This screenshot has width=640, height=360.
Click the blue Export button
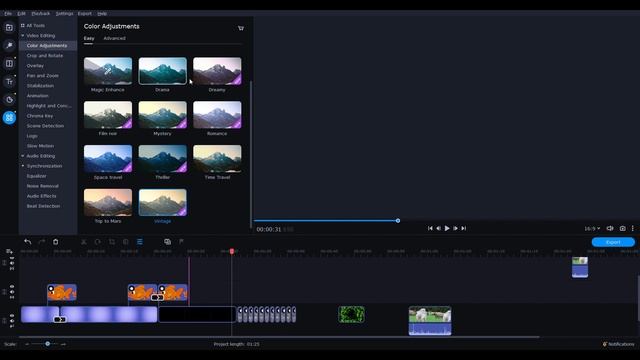click(613, 242)
